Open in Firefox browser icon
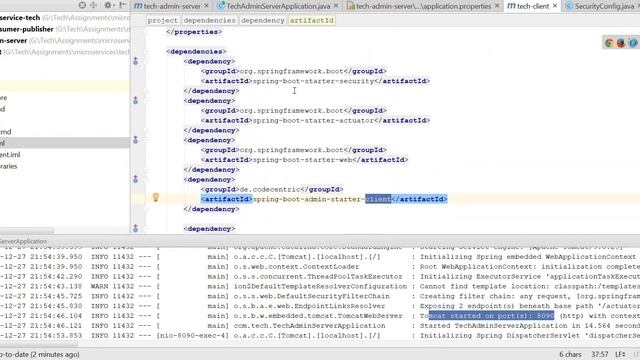The image size is (640, 360). (621, 43)
